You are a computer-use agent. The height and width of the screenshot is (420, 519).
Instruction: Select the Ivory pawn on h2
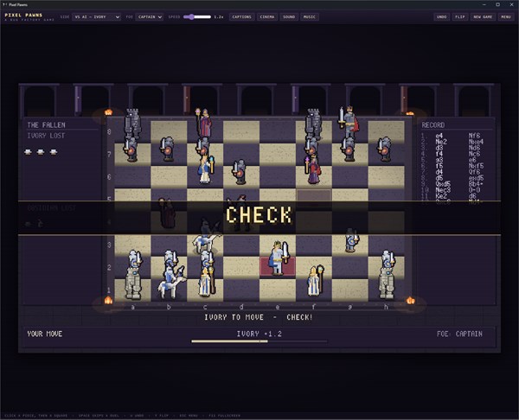point(387,259)
